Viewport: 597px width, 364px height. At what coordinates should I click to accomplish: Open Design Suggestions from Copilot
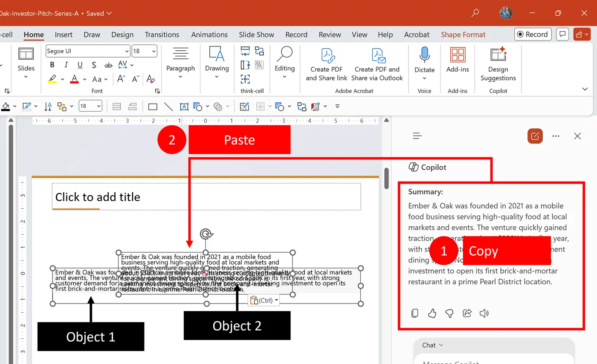[x=498, y=65]
